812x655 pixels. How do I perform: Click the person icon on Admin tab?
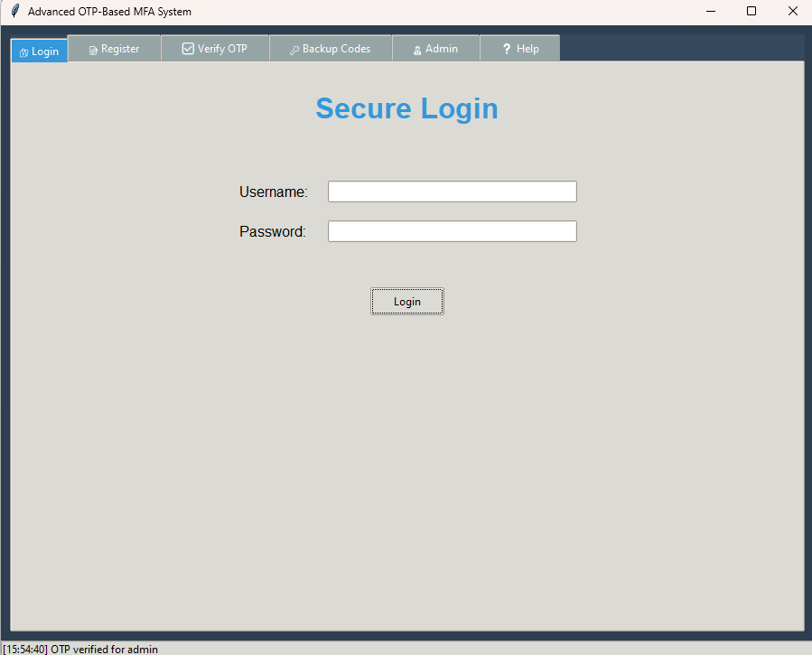(417, 50)
